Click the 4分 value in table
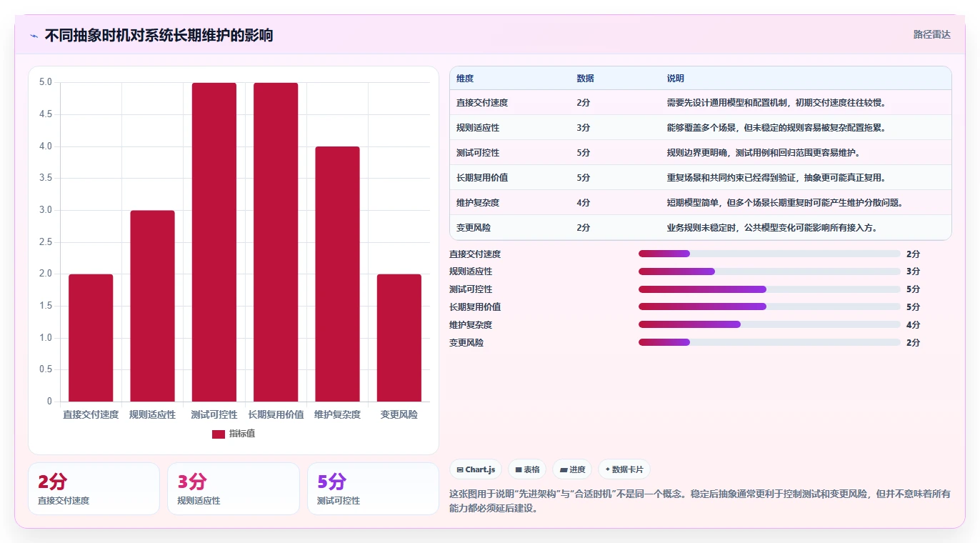 click(x=584, y=203)
